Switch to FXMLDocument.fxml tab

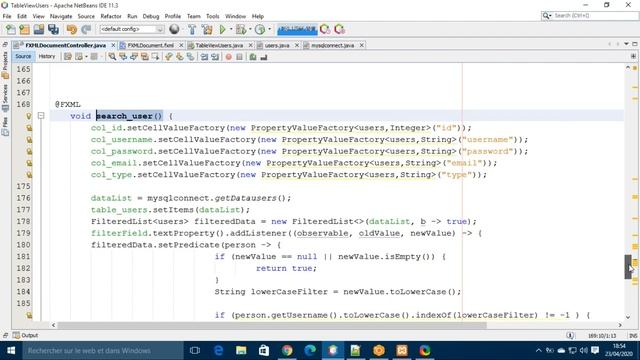tap(151, 45)
